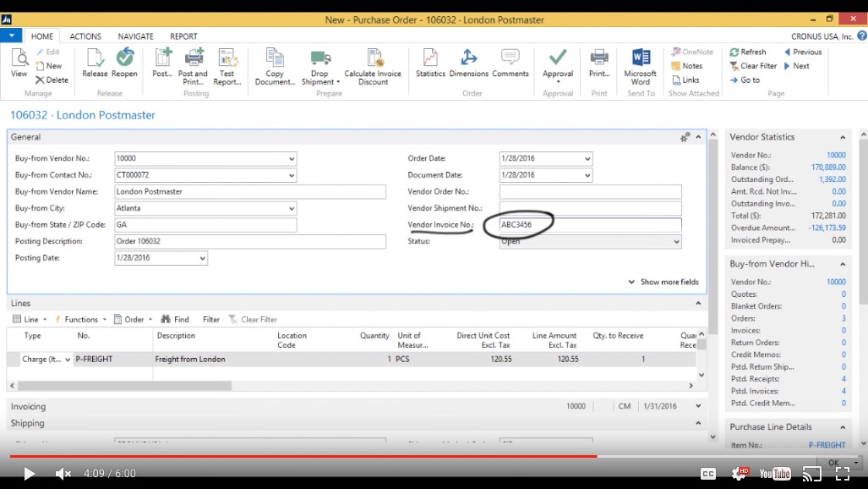
Task: Choose Post and Print
Action: pos(193,67)
